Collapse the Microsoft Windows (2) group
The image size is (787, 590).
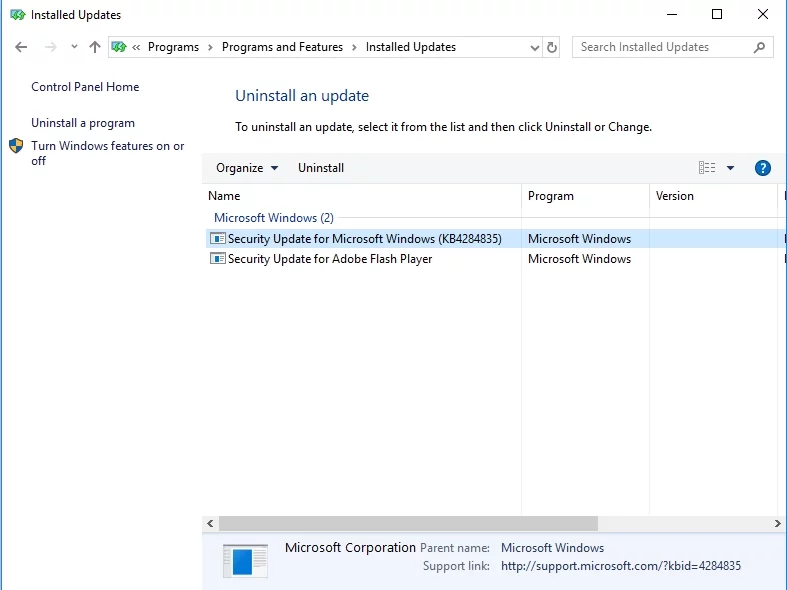273,218
